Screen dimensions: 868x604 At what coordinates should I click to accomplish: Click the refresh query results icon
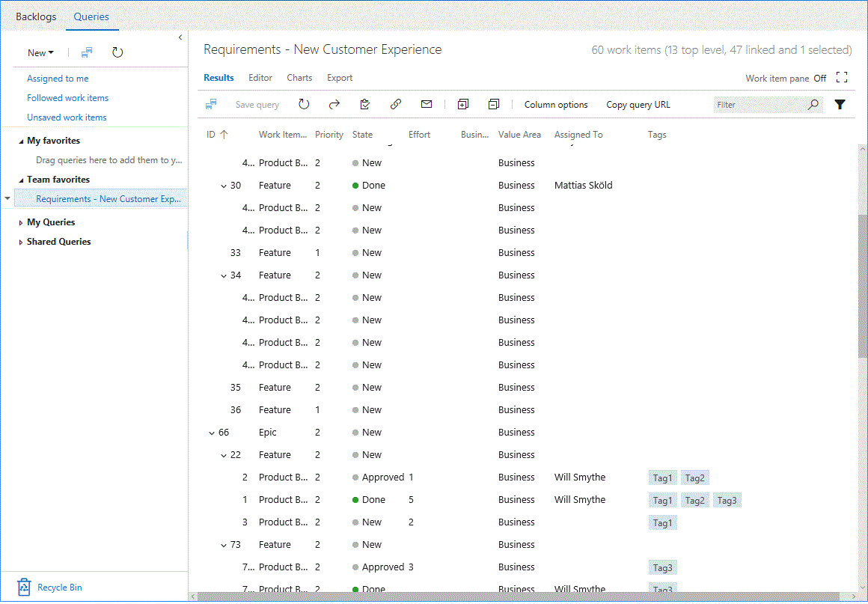tap(304, 105)
